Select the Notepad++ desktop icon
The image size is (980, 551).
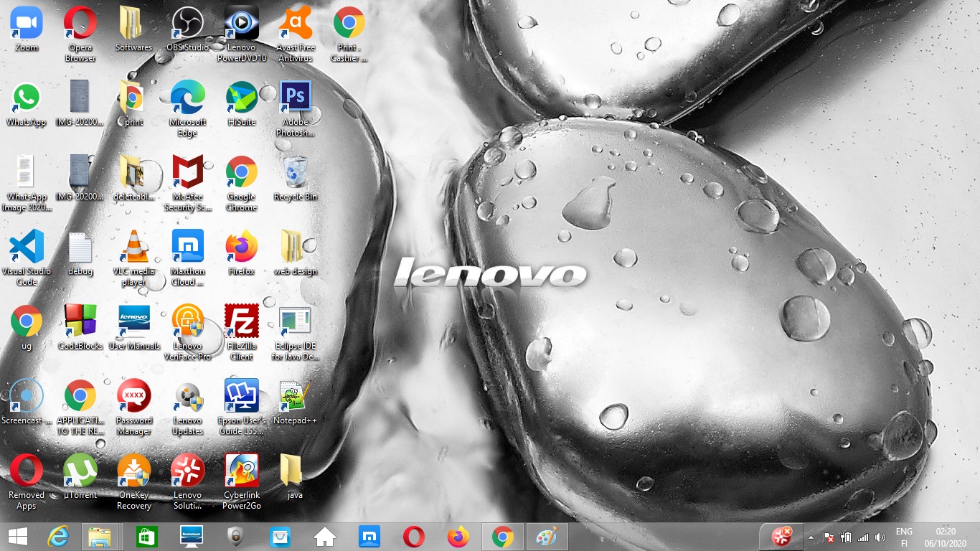[x=295, y=397]
